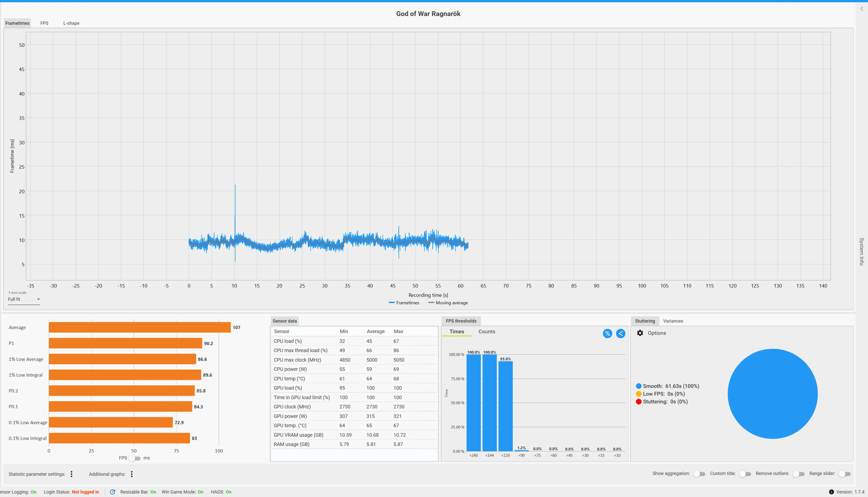Open the System Info vertical label
This screenshot has width=868, height=497.
click(x=861, y=252)
